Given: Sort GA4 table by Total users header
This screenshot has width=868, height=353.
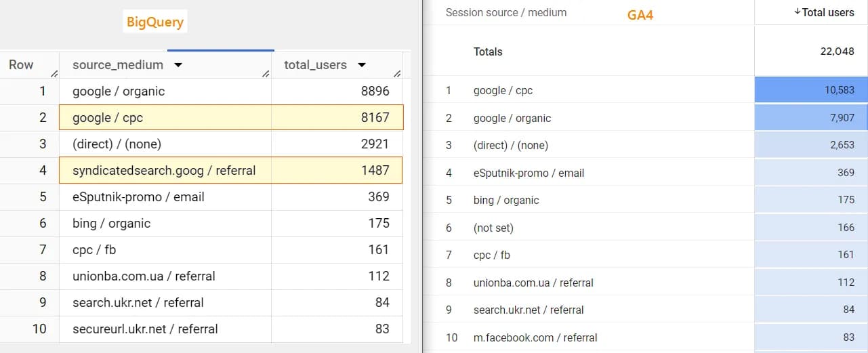Looking at the screenshot, I should [824, 12].
